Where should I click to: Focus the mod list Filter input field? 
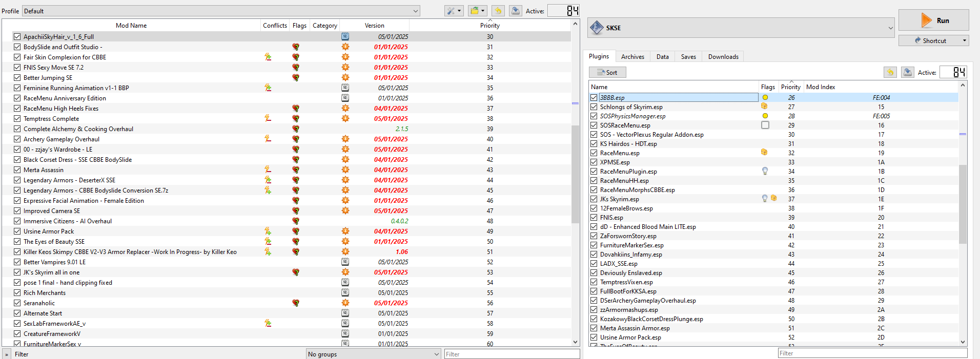512,354
